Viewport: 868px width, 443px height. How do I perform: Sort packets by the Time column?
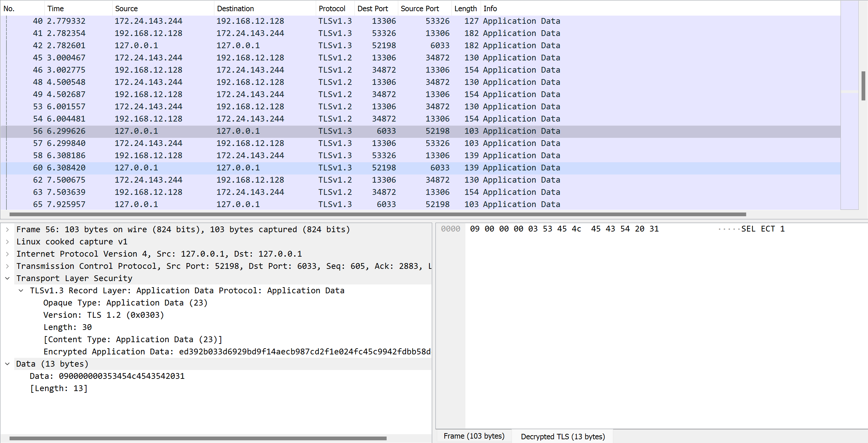55,8
